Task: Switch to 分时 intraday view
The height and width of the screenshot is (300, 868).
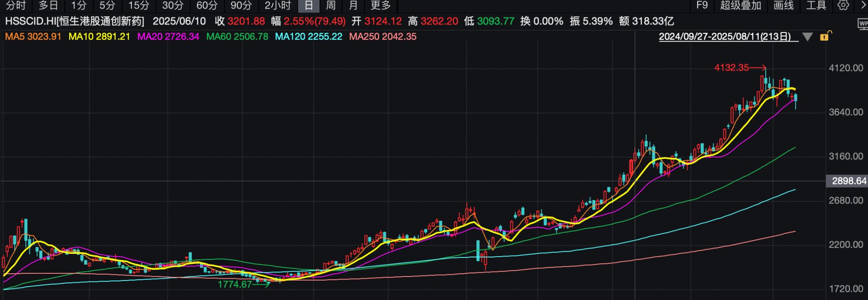Action: click(16, 5)
